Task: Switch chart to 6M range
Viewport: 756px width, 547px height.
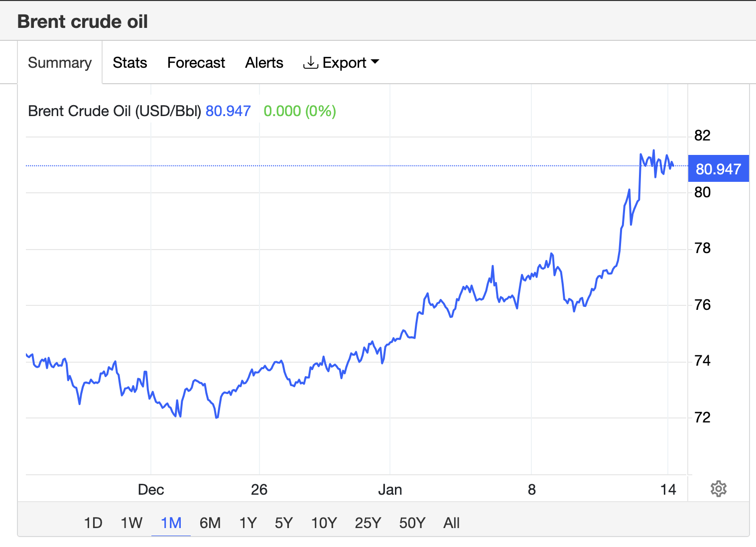Action: coord(210,523)
